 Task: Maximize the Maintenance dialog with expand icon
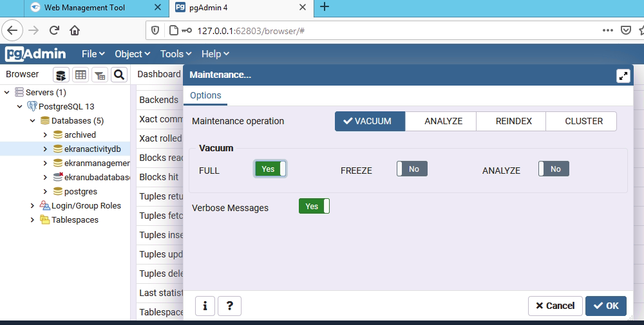pyautogui.click(x=623, y=75)
